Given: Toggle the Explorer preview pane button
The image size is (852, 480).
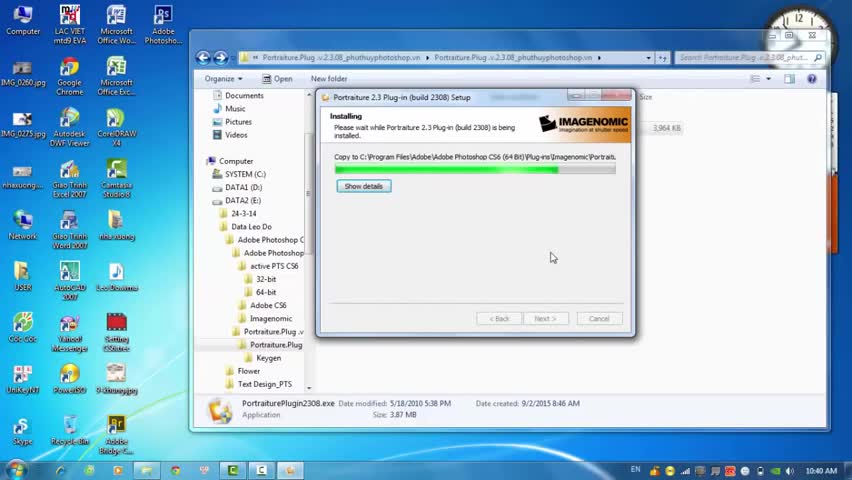Looking at the screenshot, I should pos(790,79).
